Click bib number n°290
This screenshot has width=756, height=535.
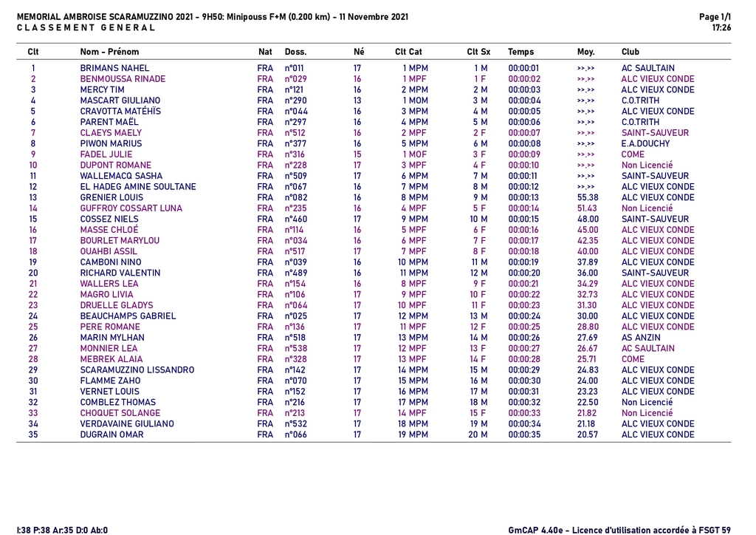(295, 100)
